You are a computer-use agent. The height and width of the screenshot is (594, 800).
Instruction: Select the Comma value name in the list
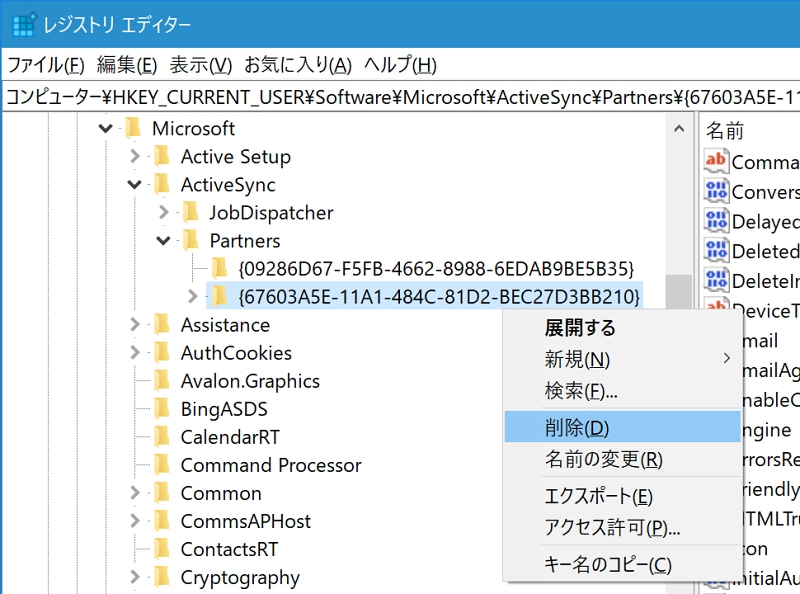[765, 162]
